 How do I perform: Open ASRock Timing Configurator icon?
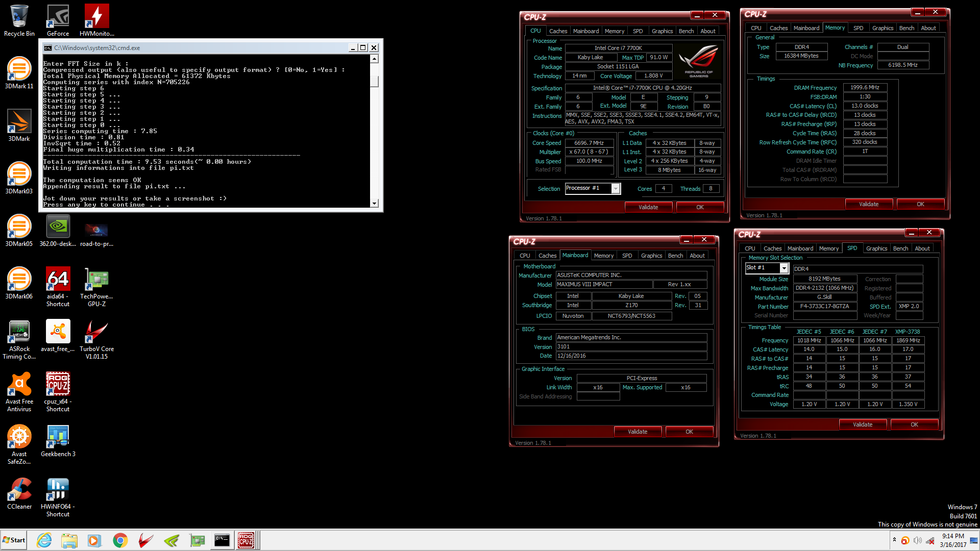click(x=19, y=339)
